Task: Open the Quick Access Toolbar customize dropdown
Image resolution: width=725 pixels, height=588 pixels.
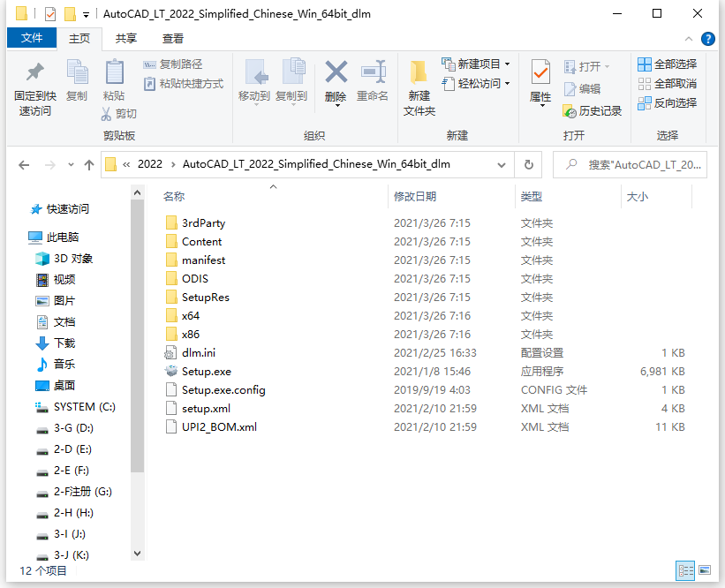Action: [x=86, y=15]
